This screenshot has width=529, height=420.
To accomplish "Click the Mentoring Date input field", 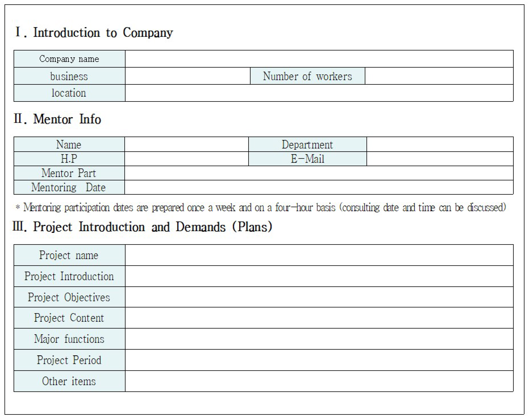I will [x=319, y=187].
